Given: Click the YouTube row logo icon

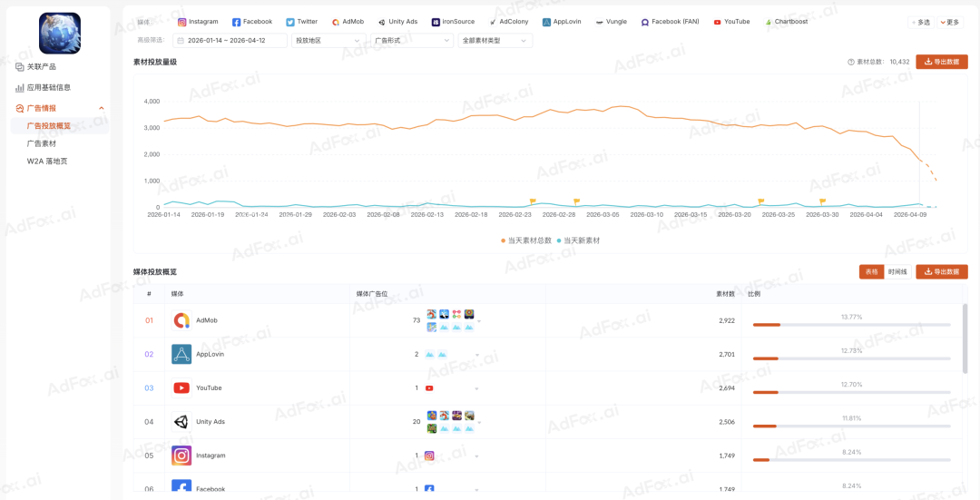Looking at the screenshot, I should 181,388.
